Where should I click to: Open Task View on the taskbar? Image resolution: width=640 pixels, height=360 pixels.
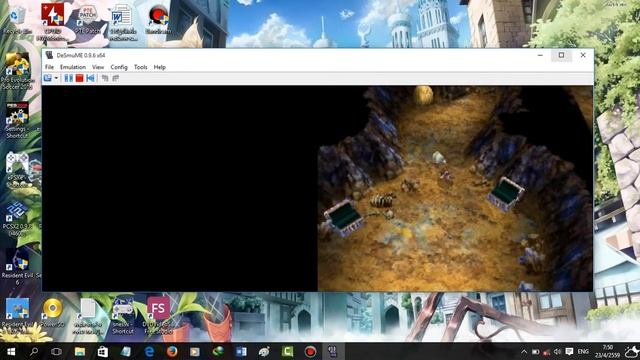[x=56, y=351]
